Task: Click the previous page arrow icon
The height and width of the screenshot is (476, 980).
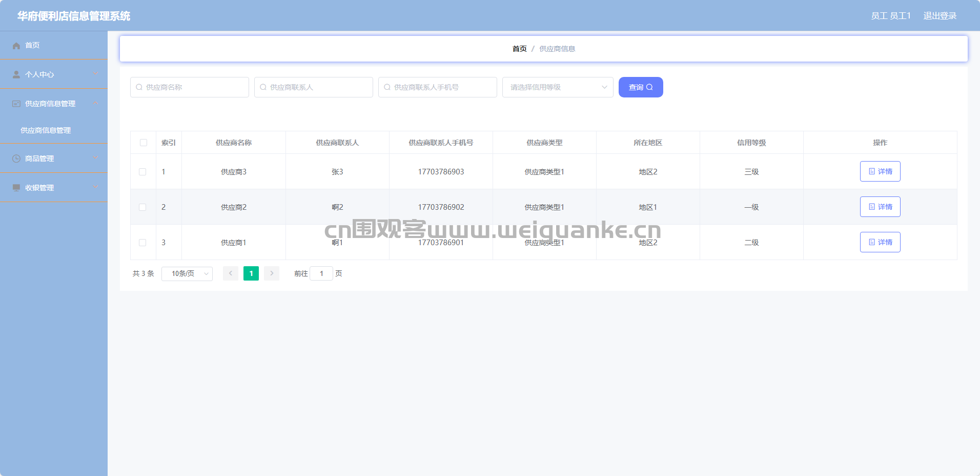Action: coord(231,273)
